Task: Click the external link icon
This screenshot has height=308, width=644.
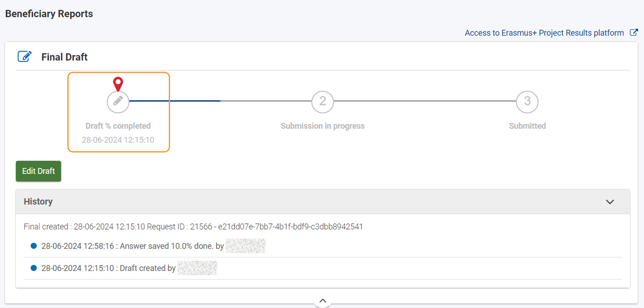Action: [634, 33]
